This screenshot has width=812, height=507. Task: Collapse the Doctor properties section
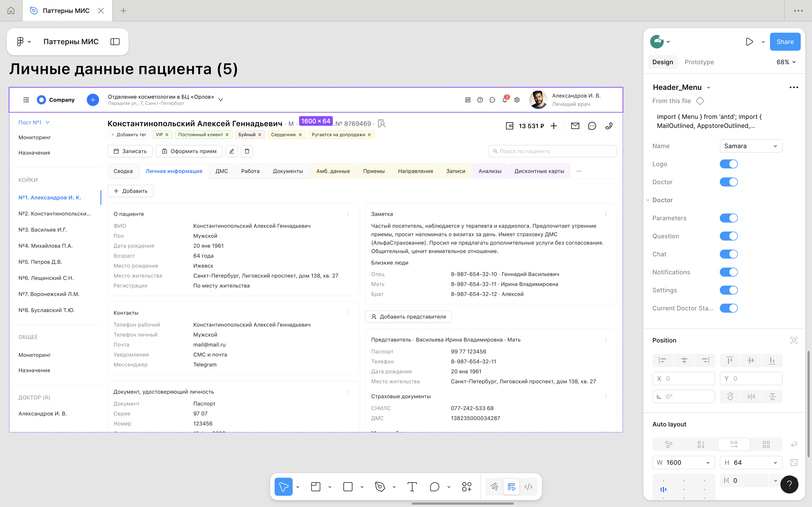click(x=648, y=200)
